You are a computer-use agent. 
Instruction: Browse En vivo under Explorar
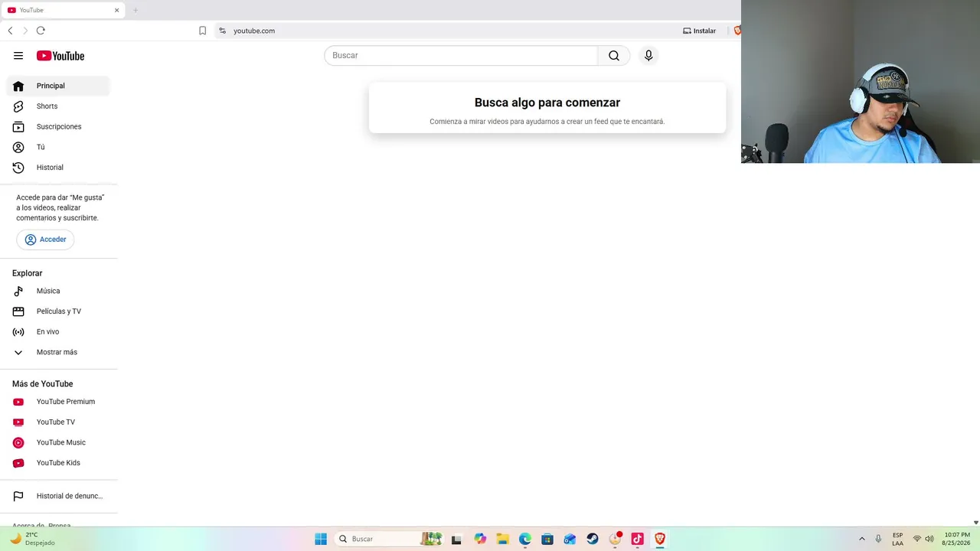coord(59,332)
